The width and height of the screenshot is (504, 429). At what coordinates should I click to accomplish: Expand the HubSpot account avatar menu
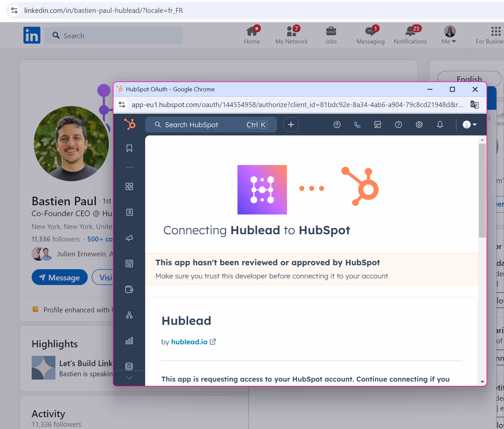(469, 125)
